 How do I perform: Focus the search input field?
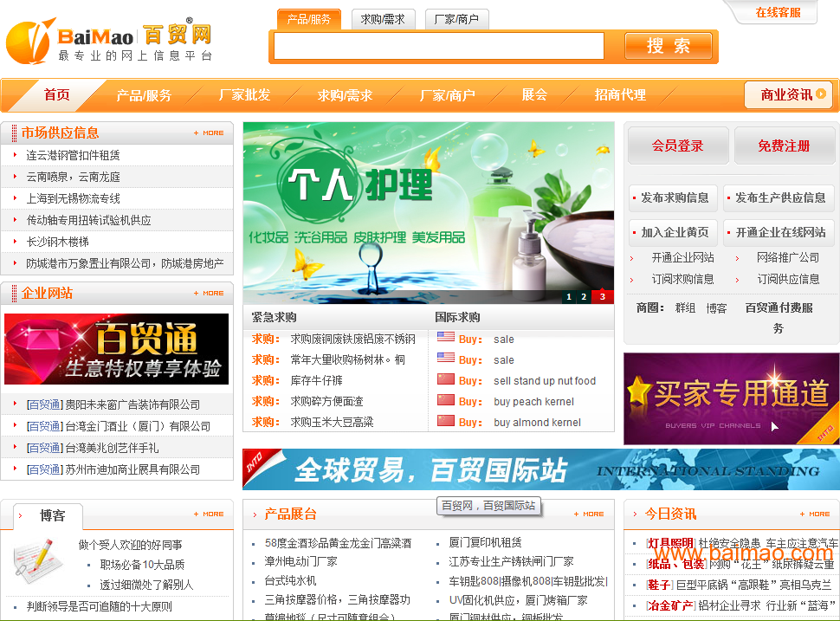tap(439, 46)
